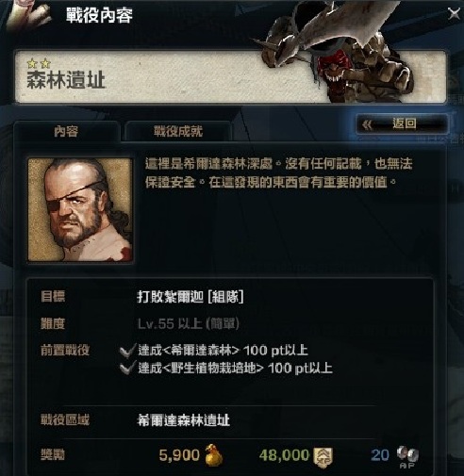Screen dimensions: 464x476
Task: Switch to the 內容 tab
Action: coord(66,131)
